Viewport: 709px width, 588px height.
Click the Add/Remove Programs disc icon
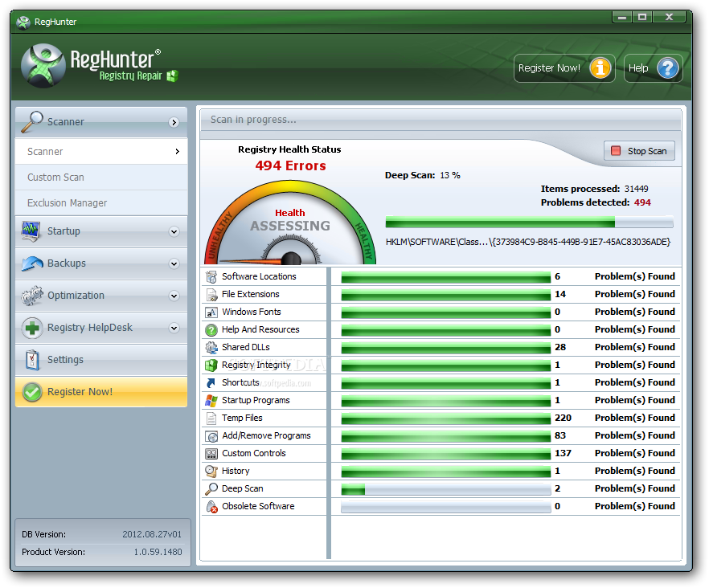point(211,435)
